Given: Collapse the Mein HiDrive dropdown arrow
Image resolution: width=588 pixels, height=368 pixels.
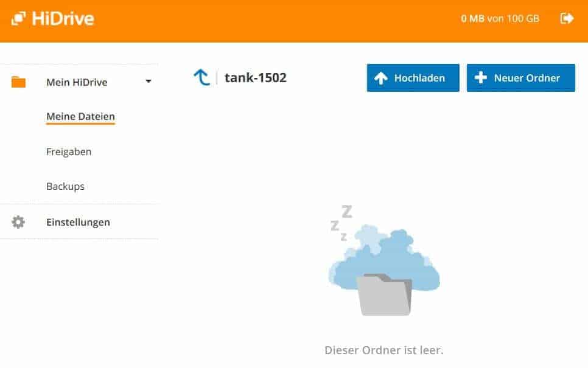Looking at the screenshot, I should click(149, 82).
